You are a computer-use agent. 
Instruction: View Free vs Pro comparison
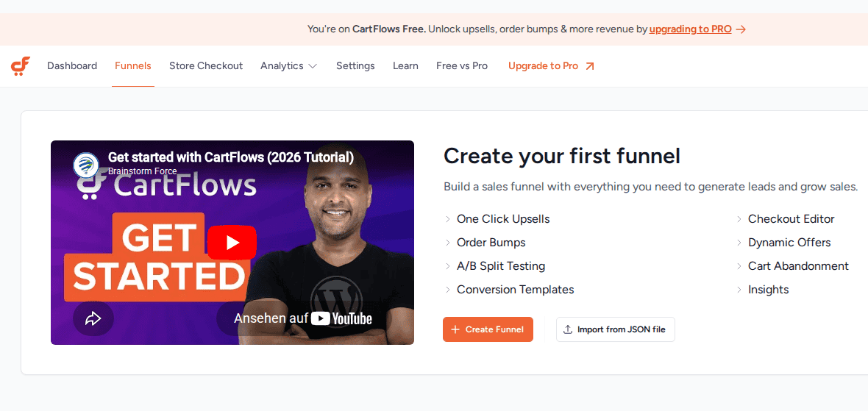click(x=462, y=66)
